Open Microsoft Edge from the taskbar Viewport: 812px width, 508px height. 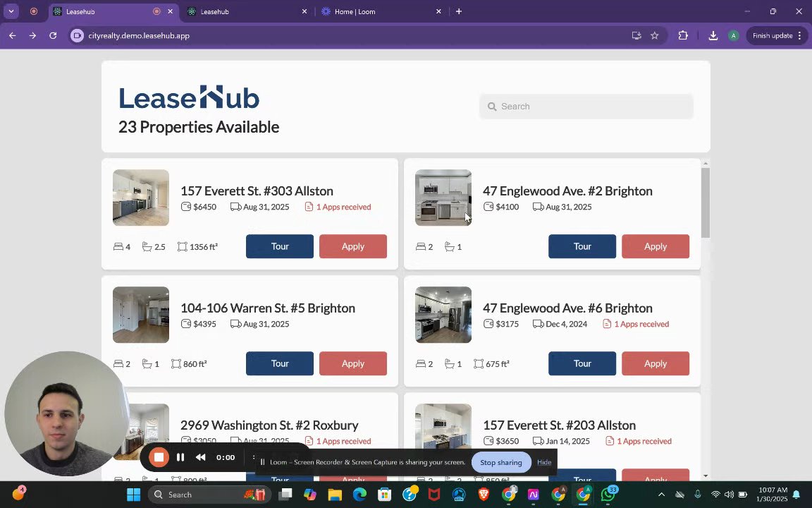click(359, 495)
